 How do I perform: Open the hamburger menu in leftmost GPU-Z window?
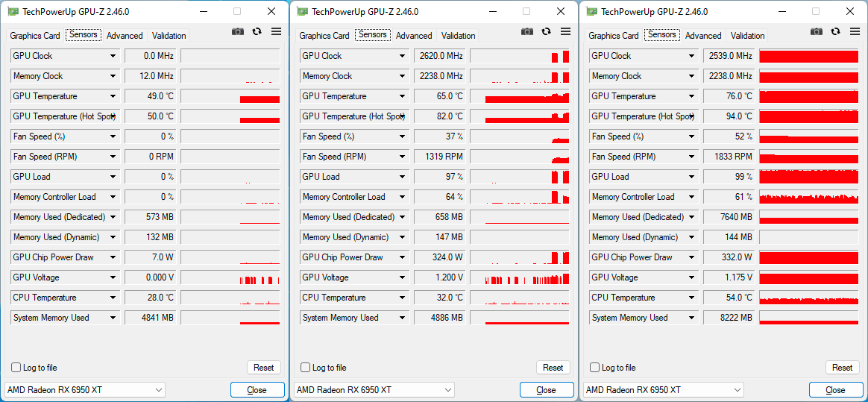pos(276,31)
